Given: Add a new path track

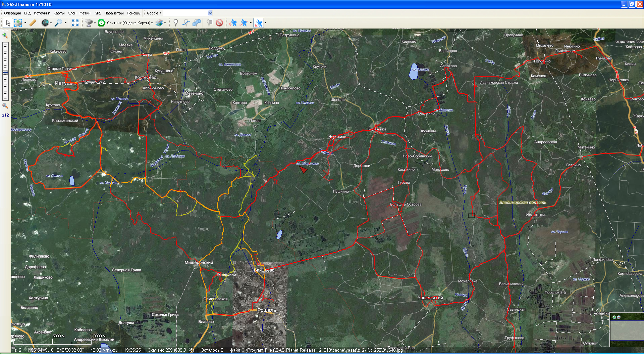Looking at the screenshot, I should pos(186,23).
